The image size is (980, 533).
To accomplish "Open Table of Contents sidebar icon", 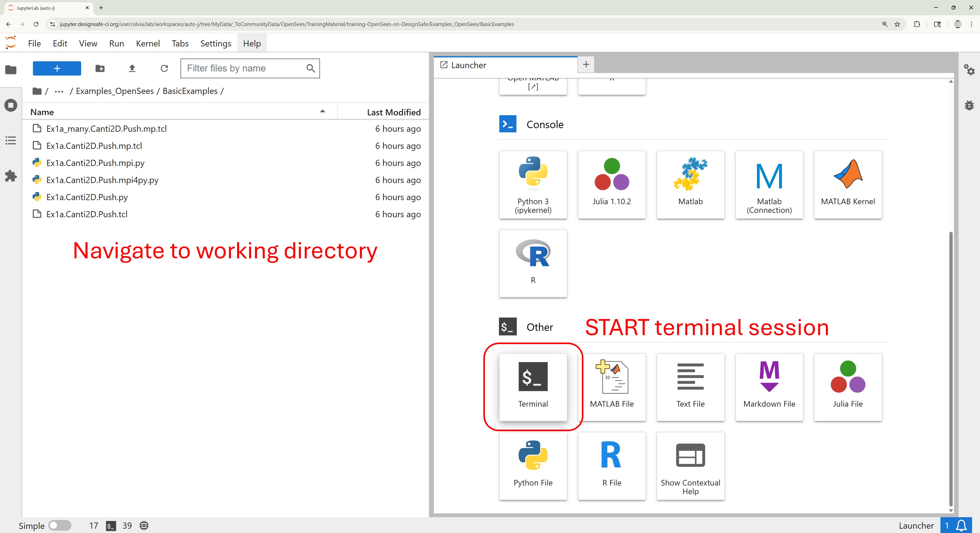I will click(x=11, y=140).
